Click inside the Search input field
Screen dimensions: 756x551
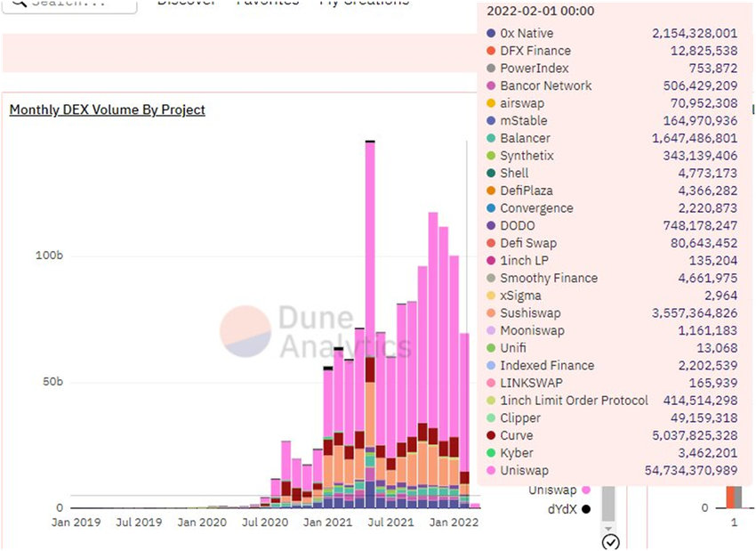click(x=70, y=4)
